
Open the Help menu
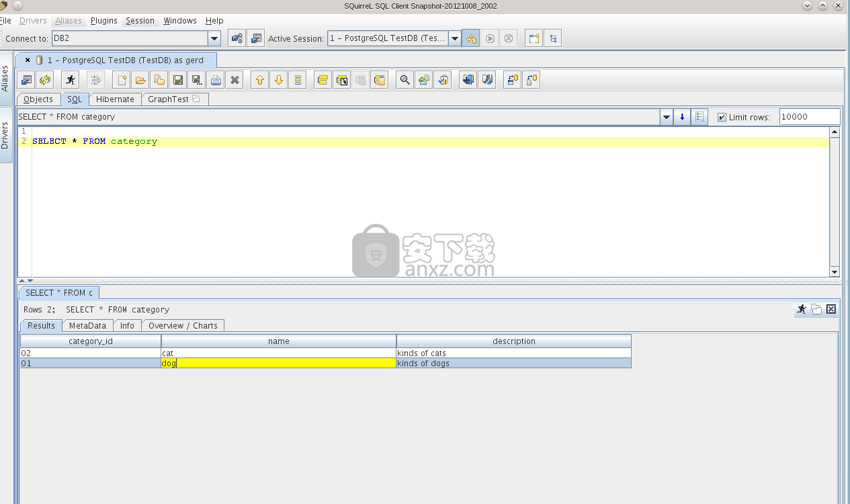pos(214,21)
